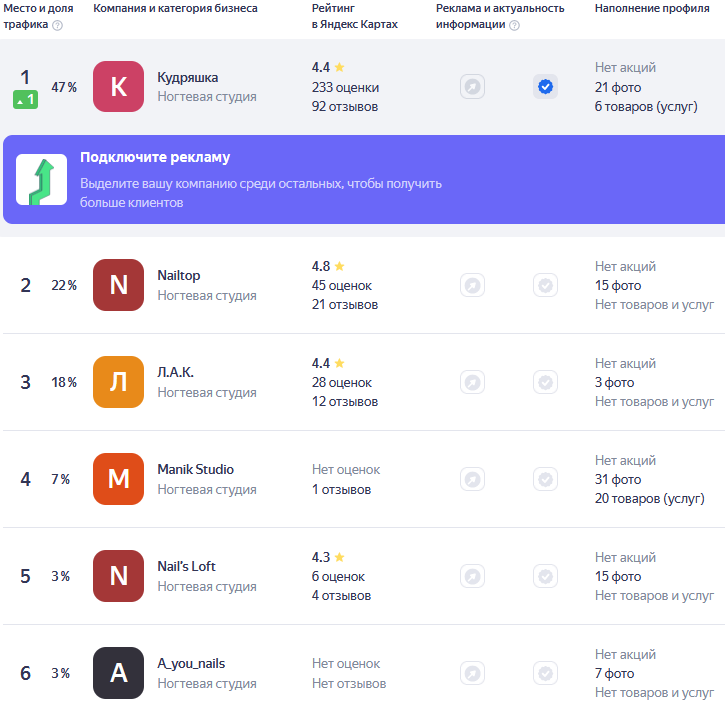Viewport: 725px width, 710px height.
Task: Click the verification badge in Manik Studio row
Action: tap(546, 479)
